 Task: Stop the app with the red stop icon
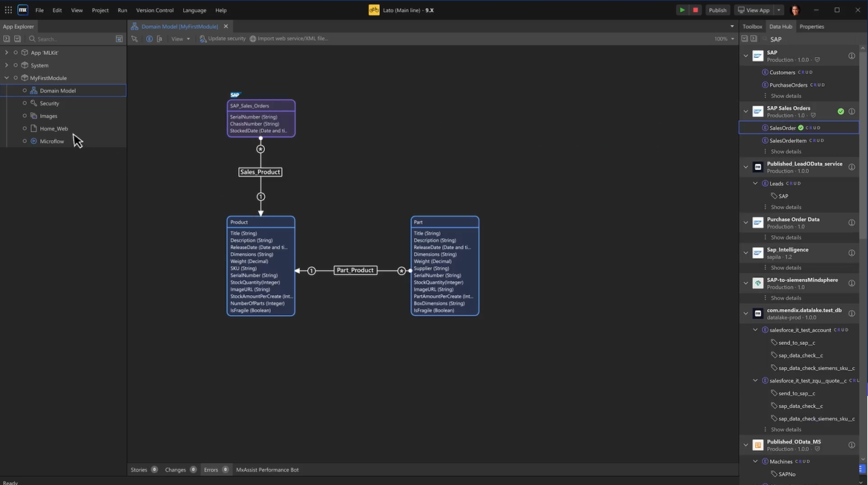tap(695, 10)
